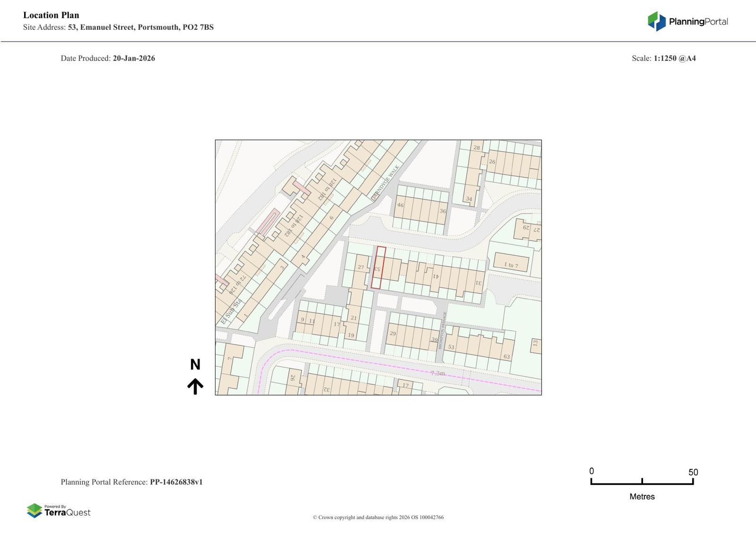The image size is (756, 535).
Task: Click the scale bar graphic
Action: (642, 482)
